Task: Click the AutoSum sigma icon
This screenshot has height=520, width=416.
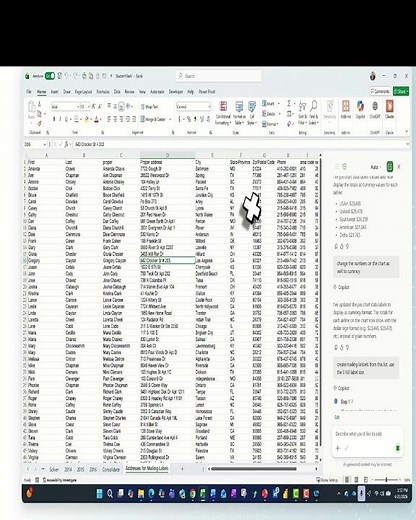Action: 289,104
